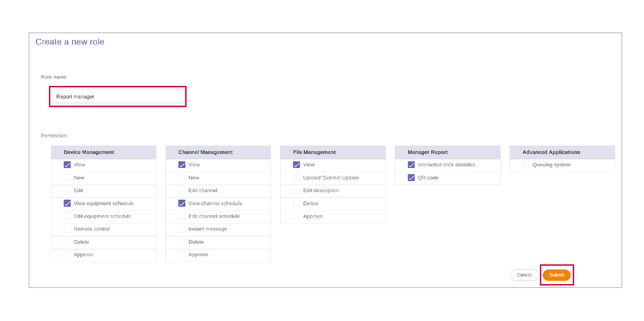644x321 pixels.
Task: Uncheck View under Channel Management
Action: pyautogui.click(x=182, y=165)
